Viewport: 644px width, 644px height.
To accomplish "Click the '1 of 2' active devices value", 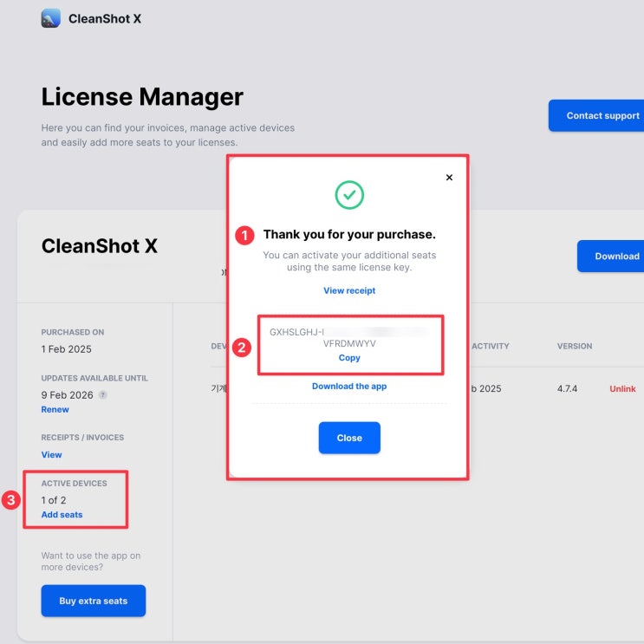I will point(54,500).
